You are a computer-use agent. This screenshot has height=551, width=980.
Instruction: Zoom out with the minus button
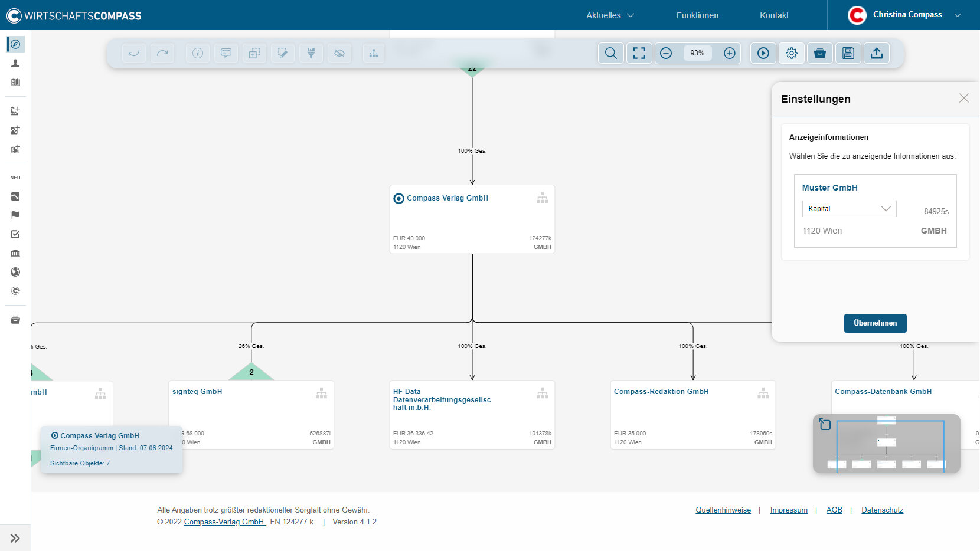[x=666, y=53]
